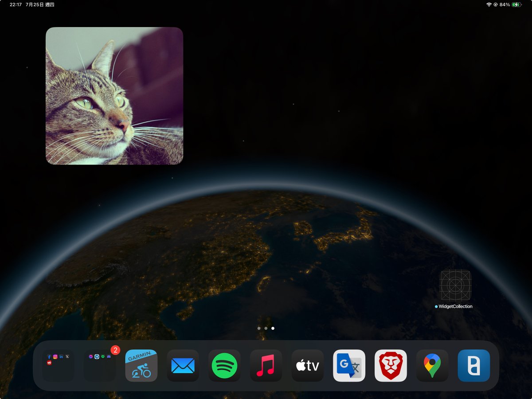
Task: Open Google Maps from the dock
Action: 432,366
